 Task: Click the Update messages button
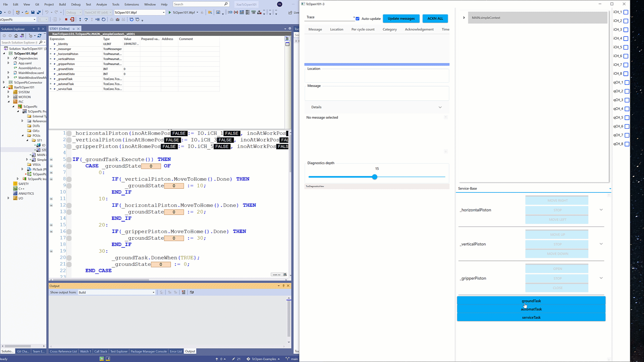click(401, 19)
